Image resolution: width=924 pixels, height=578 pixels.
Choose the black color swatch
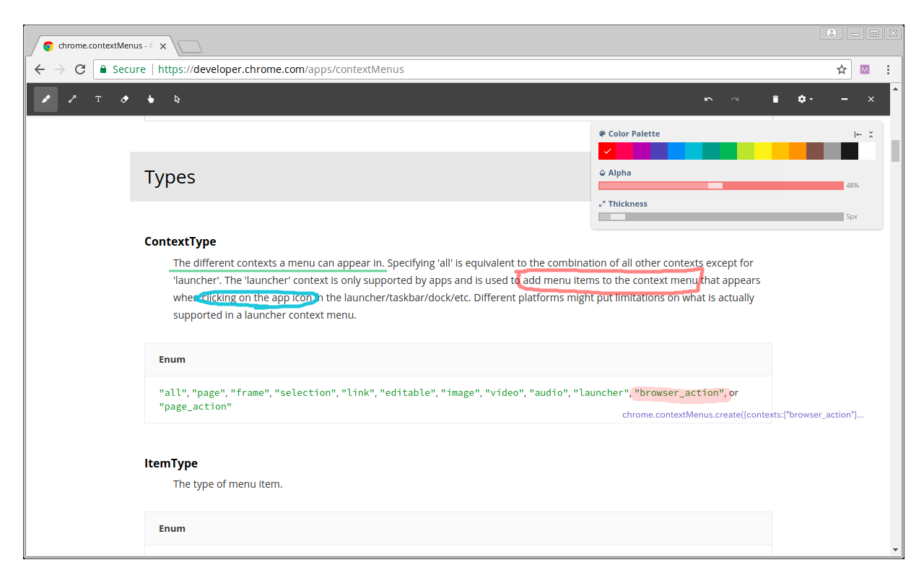[849, 151]
